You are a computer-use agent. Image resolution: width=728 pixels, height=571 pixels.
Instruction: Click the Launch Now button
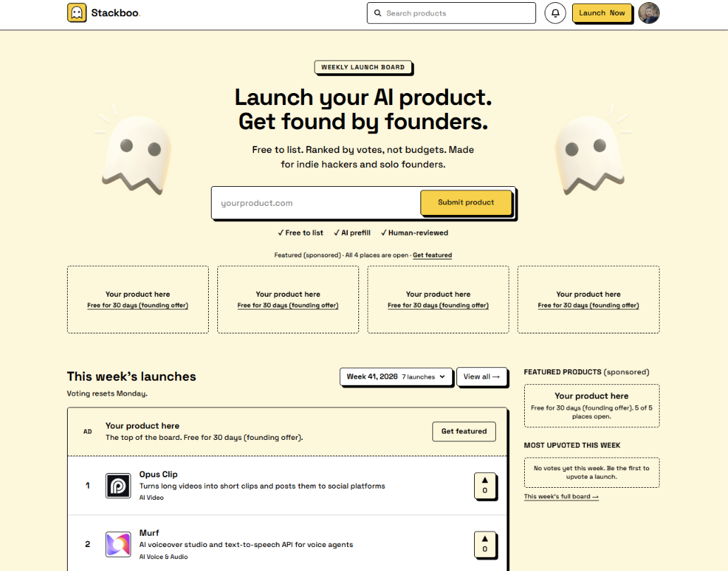tap(602, 13)
